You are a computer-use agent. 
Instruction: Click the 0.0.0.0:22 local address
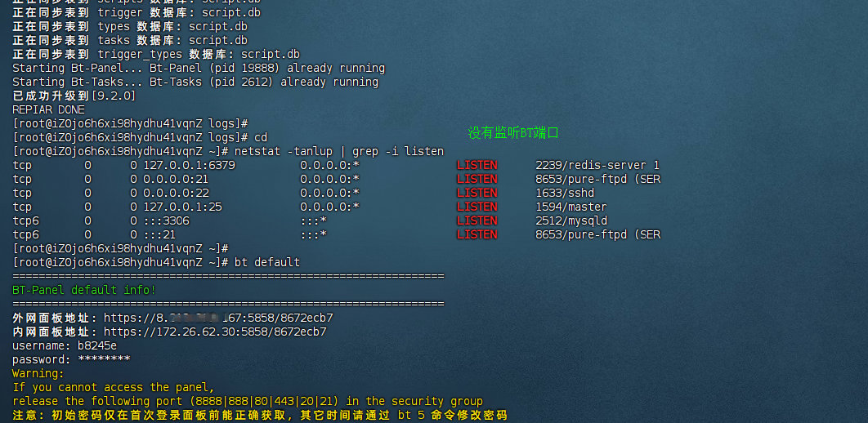pos(176,193)
